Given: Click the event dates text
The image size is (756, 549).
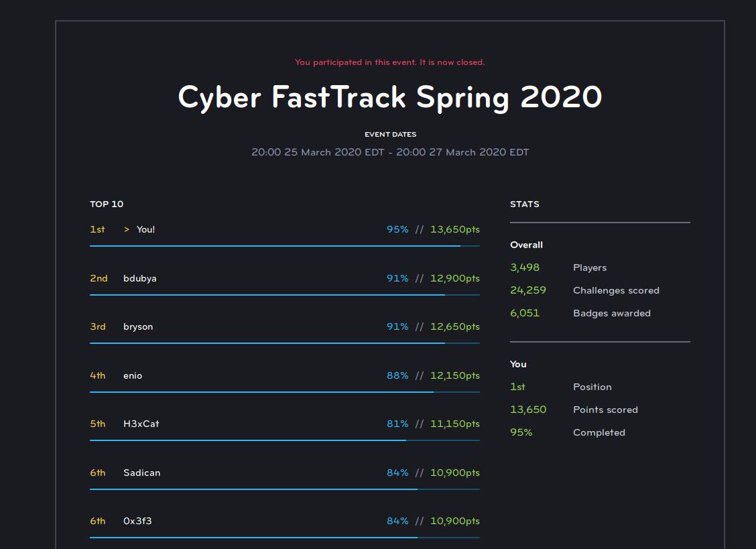Looking at the screenshot, I should pos(390,152).
